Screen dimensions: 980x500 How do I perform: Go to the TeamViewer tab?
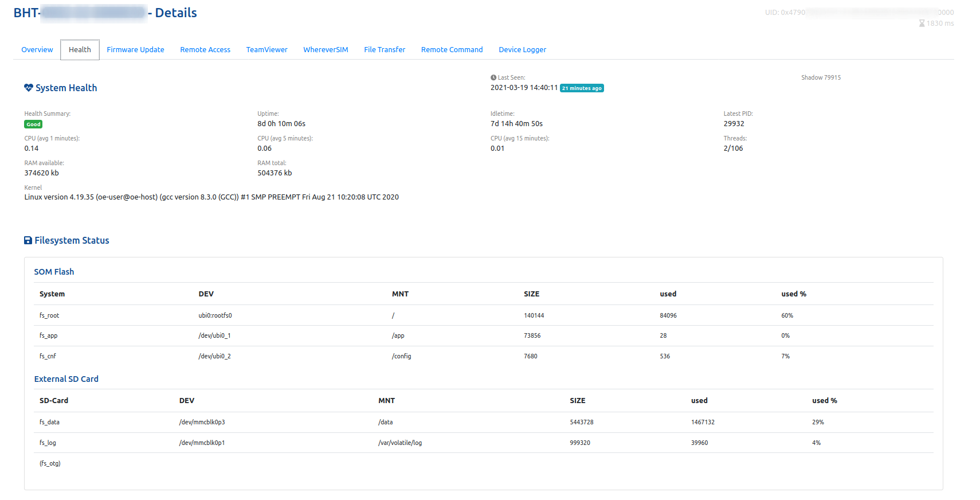click(266, 50)
